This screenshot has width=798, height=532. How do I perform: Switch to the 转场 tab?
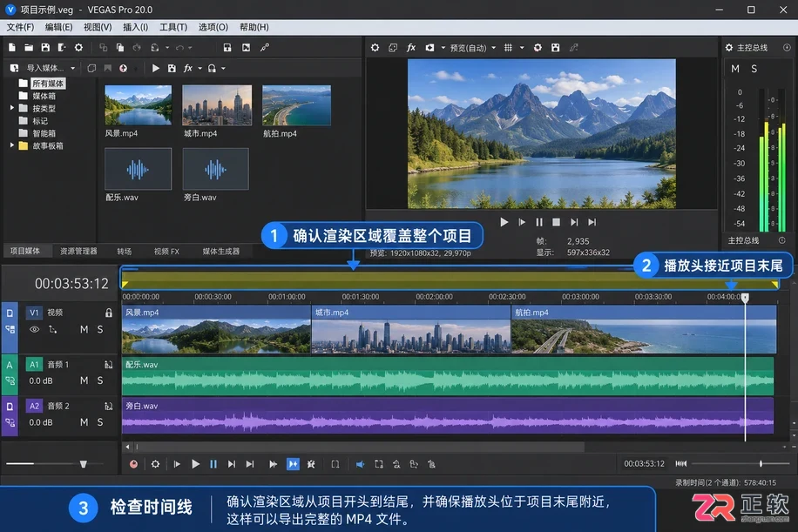[x=125, y=252]
